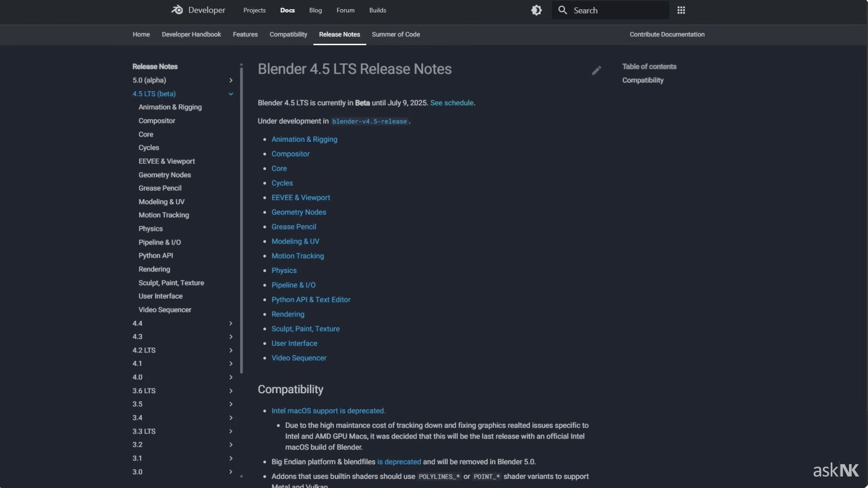Open Grease Pencil in sidebar

coord(160,188)
